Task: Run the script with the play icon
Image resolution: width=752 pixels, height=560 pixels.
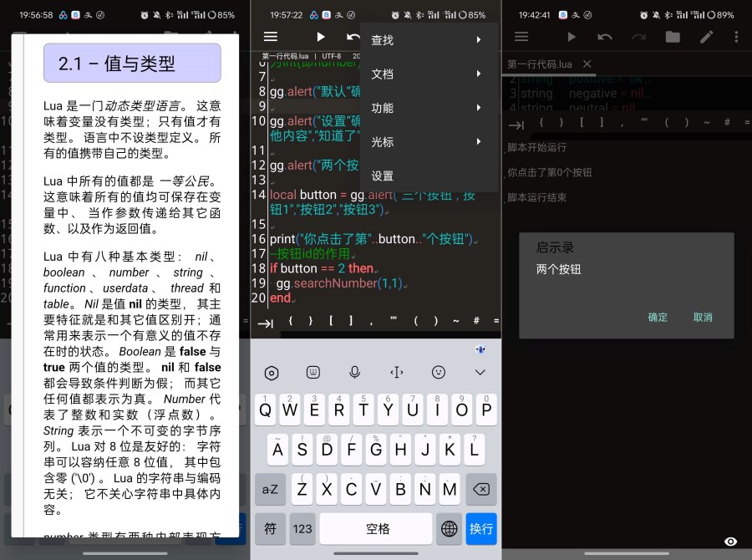Action: 572,37
